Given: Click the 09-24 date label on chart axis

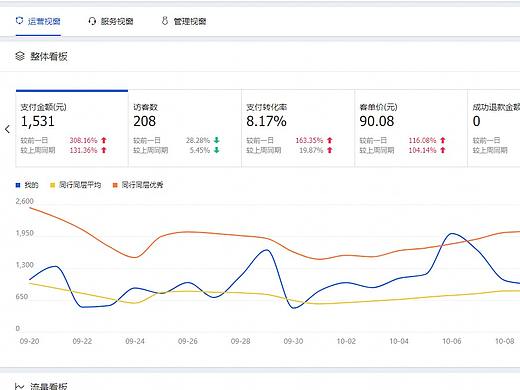Looking at the screenshot, I should [135, 341].
